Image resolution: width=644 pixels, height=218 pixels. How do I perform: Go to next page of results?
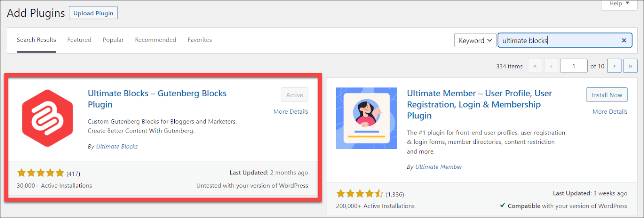pos(614,66)
